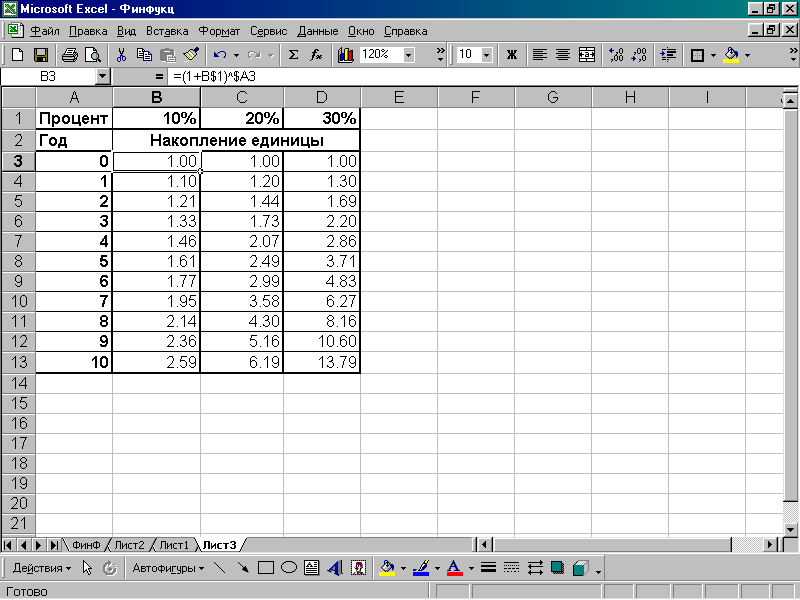Select the Free Rotate drawing tool
800x600 pixels.
tap(110, 568)
